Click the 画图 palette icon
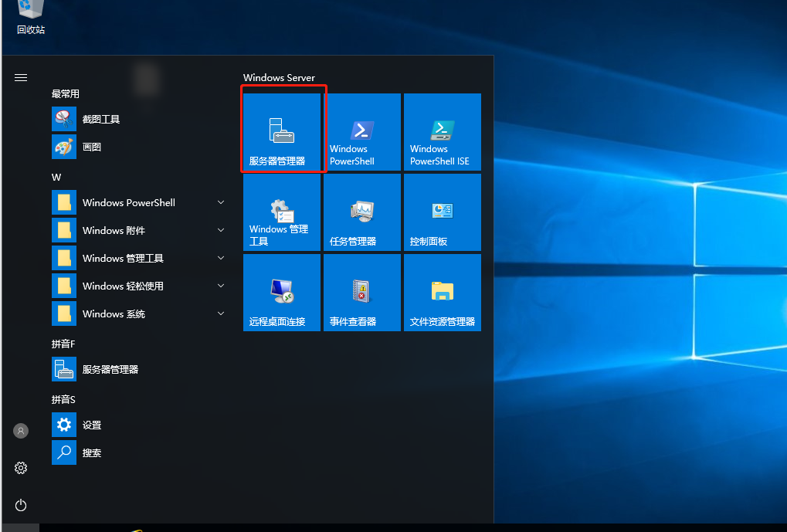This screenshot has width=787, height=532. pyautogui.click(x=64, y=147)
